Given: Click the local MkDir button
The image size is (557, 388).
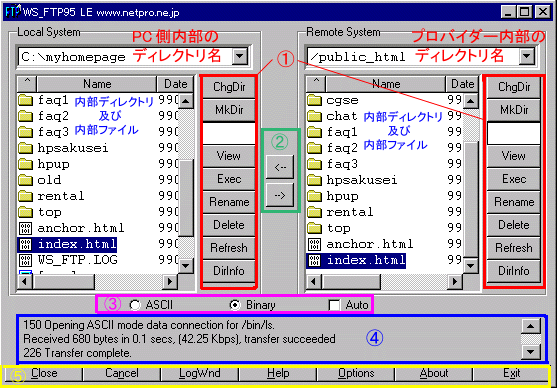Looking at the screenshot, I should [x=229, y=110].
